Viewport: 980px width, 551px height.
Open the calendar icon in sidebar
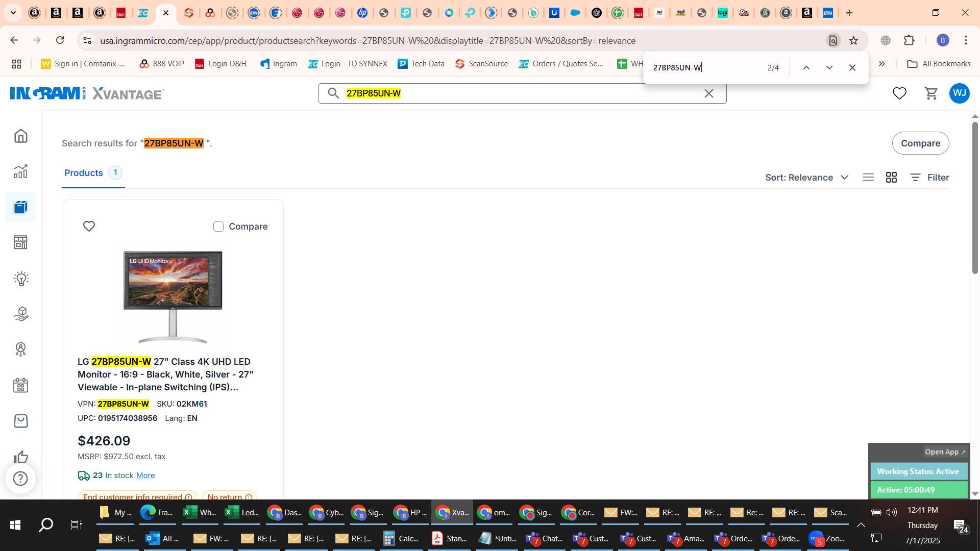pos(20,385)
